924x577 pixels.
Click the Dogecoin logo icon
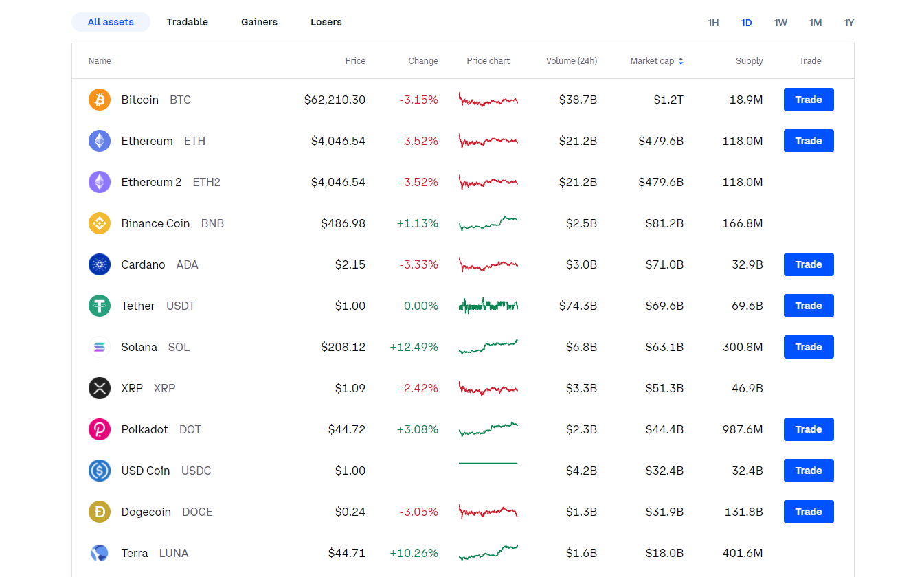pyautogui.click(x=100, y=512)
